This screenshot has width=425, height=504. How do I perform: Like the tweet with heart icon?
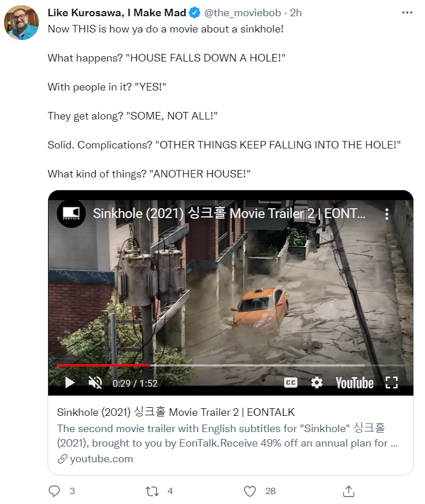click(249, 491)
